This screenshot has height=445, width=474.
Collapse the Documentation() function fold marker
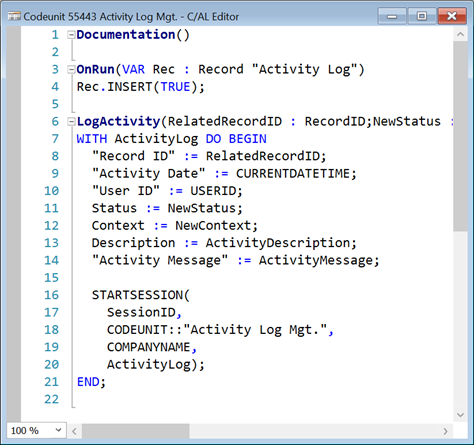[71, 35]
